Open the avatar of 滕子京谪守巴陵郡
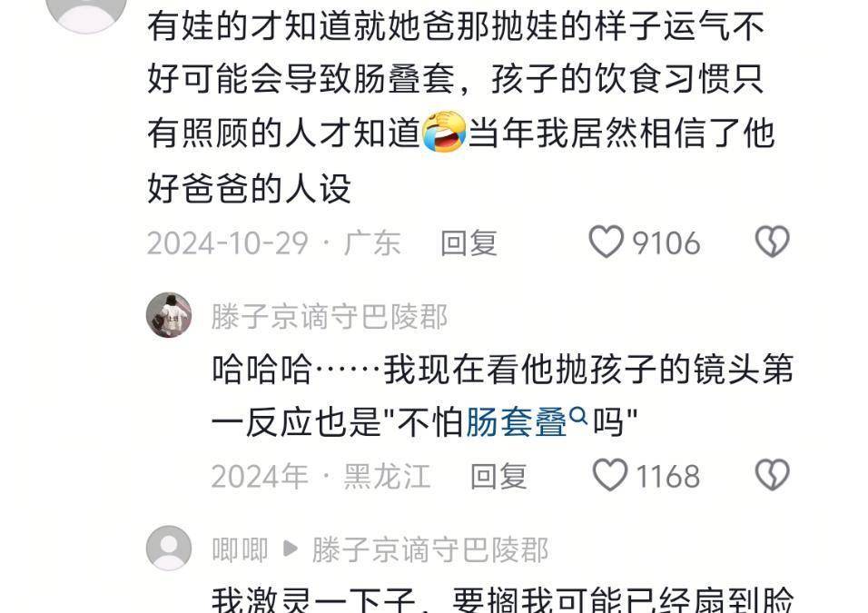868x613 pixels. [x=169, y=315]
